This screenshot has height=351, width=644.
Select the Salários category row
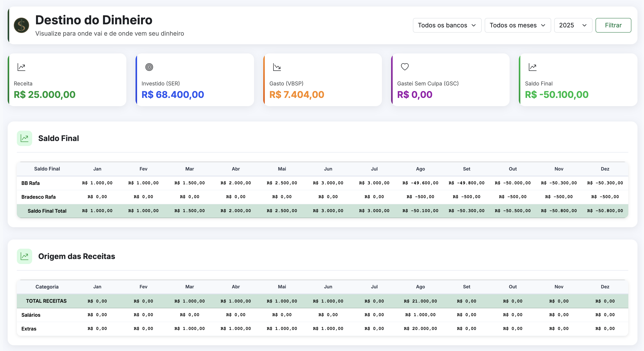[x=31, y=315]
